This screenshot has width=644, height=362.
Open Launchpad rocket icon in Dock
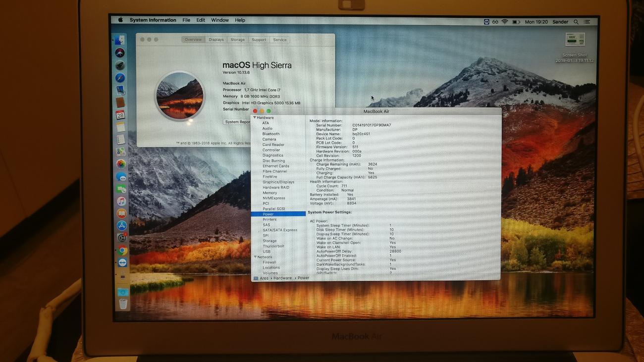tap(120, 65)
